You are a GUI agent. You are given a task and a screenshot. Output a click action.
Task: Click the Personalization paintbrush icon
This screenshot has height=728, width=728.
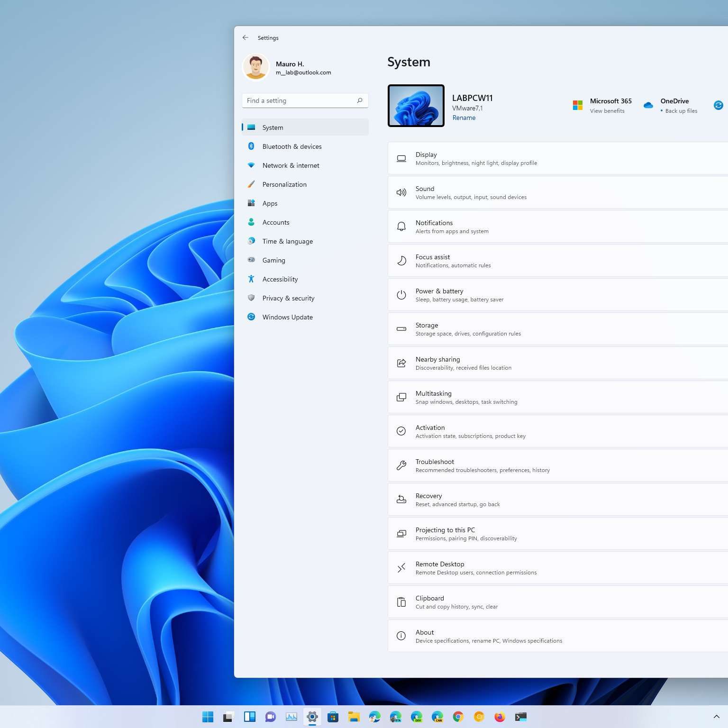[x=251, y=184]
